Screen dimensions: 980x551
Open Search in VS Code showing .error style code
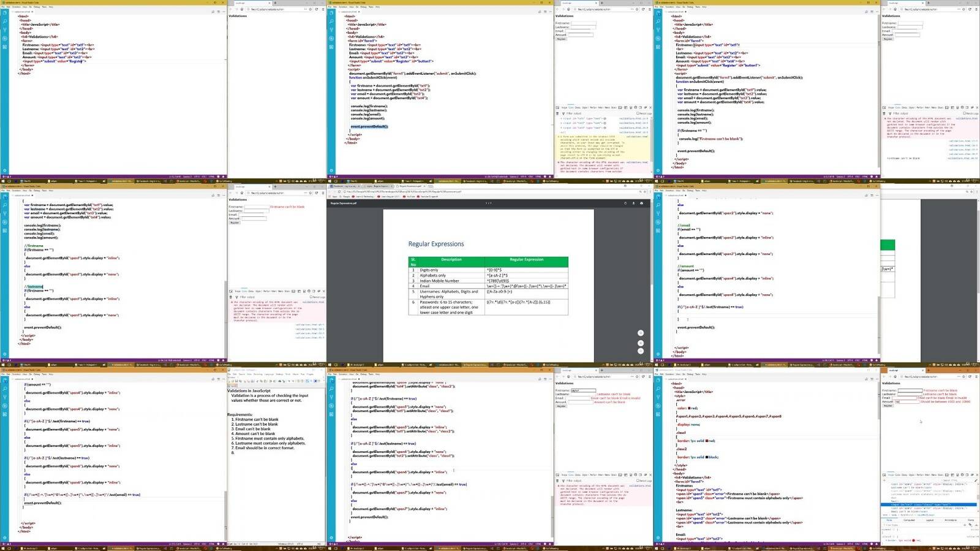point(658,389)
